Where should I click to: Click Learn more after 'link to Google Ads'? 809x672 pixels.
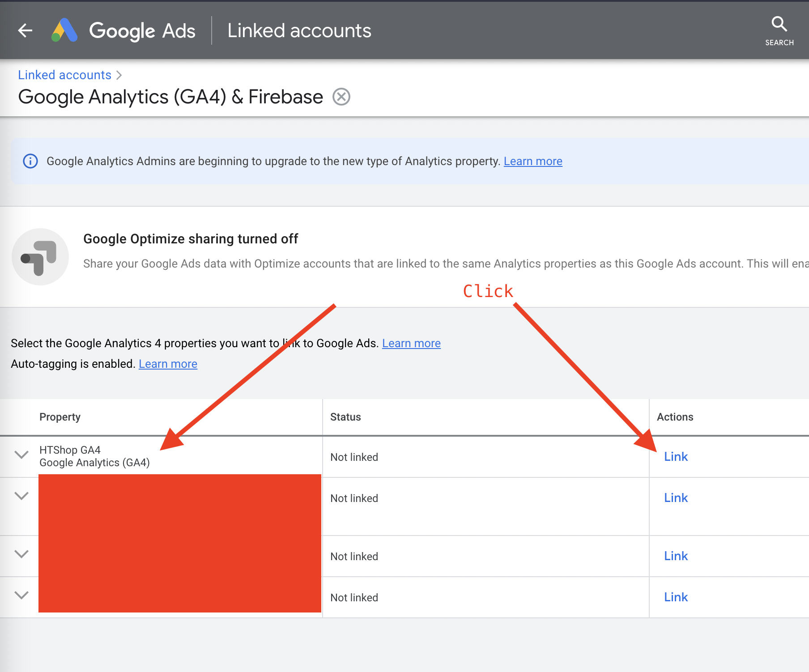coord(411,343)
